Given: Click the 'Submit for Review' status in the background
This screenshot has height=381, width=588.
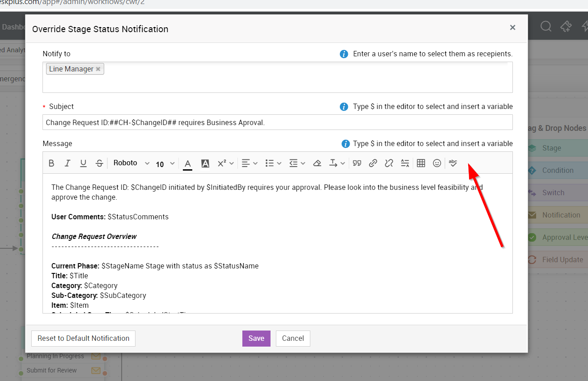Looking at the screenshot, I should 51,370.
